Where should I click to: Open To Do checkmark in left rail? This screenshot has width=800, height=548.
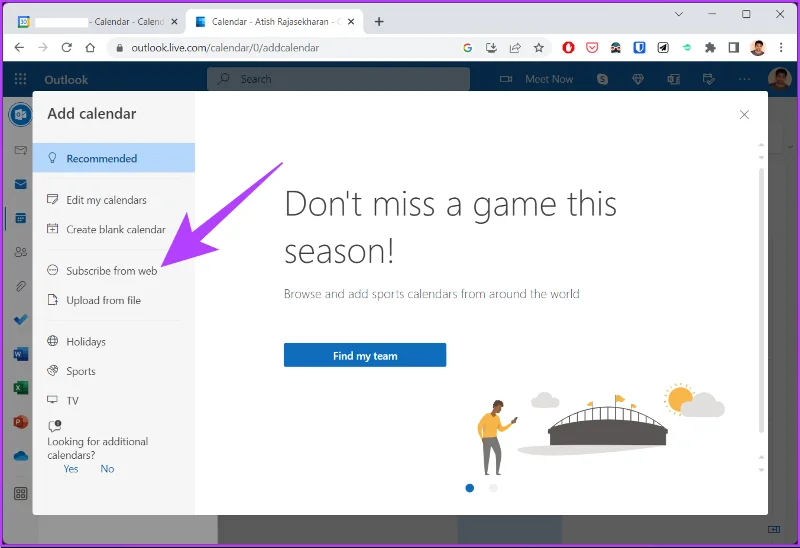click(20, 320)
